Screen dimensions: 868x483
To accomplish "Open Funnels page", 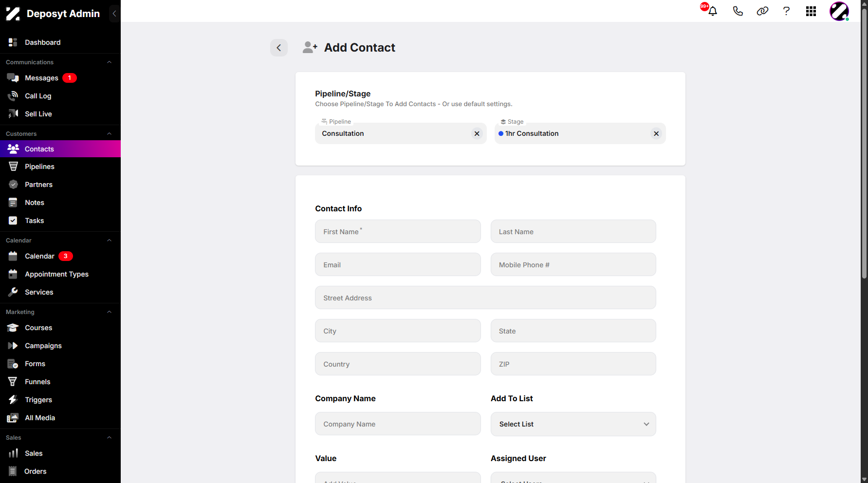I will coord(60,382).
